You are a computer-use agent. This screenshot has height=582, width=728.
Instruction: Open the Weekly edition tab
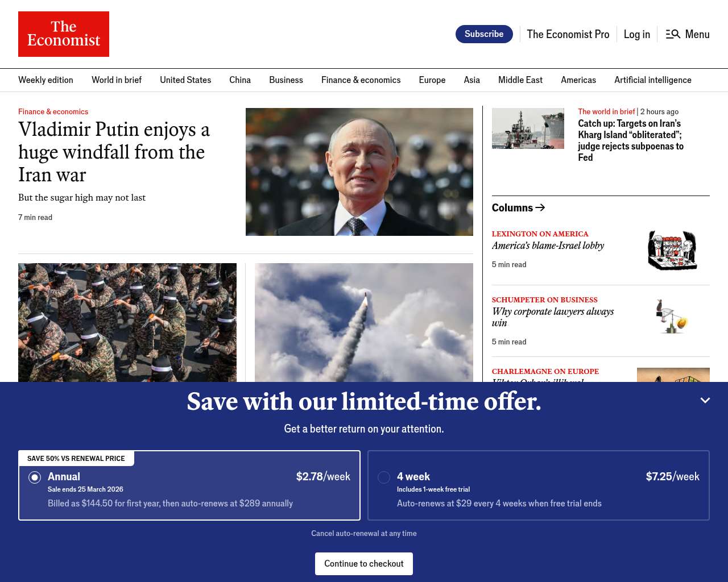tap(45, 80)
